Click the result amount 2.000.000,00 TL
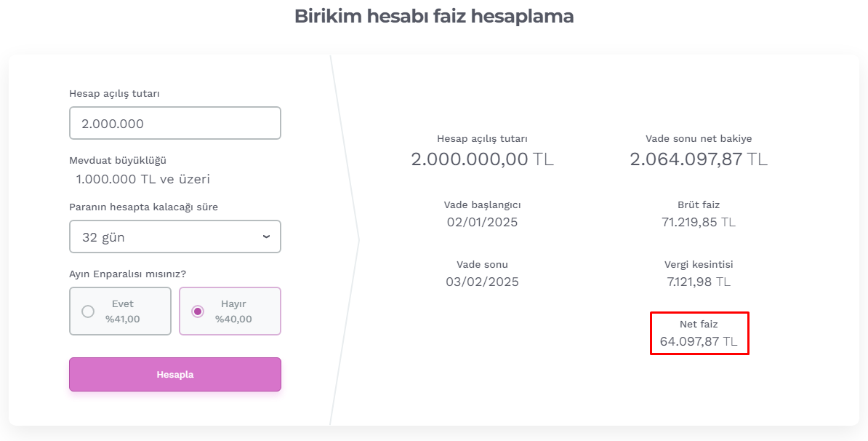Image resolution: width=868 pixels, height=441 pixels. click(x=482, y=159)
